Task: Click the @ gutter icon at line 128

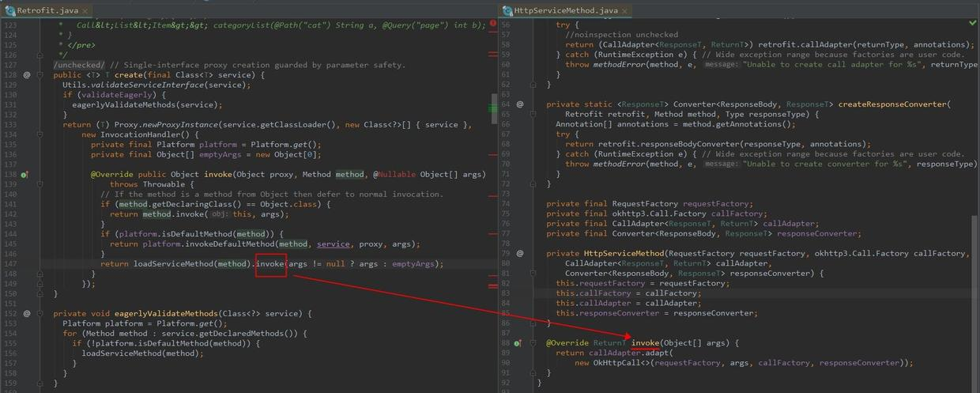Action: (x=26, y=75)
